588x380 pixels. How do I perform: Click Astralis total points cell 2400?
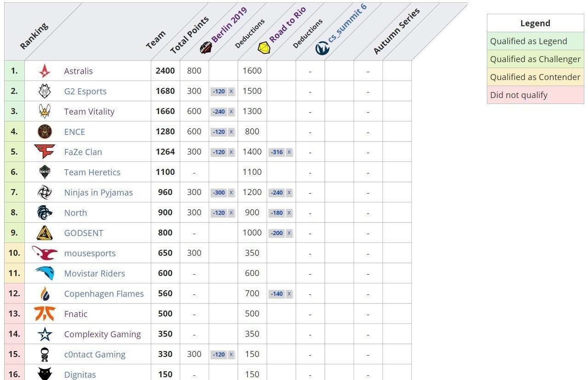[166, 71]
